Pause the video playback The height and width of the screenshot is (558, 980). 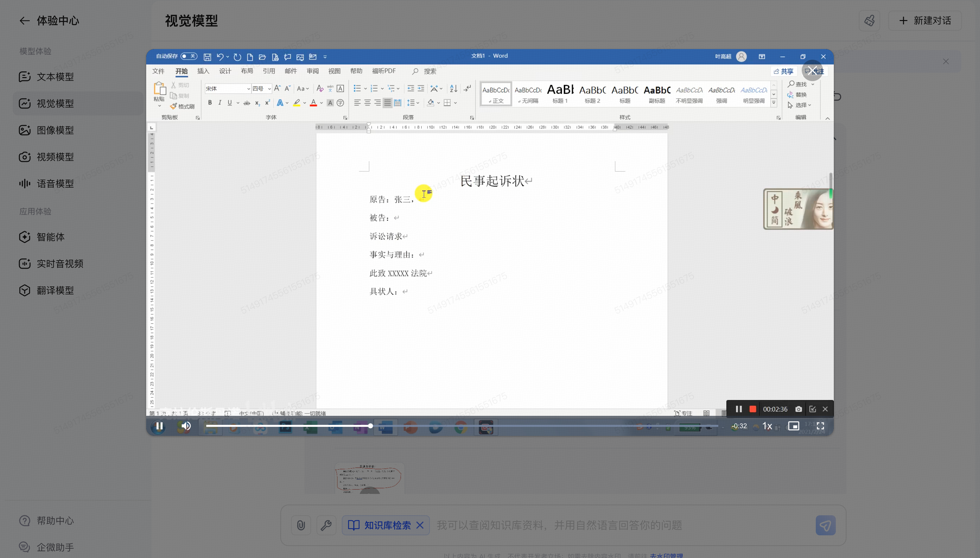pyautogui.click(x=160, y=426)
